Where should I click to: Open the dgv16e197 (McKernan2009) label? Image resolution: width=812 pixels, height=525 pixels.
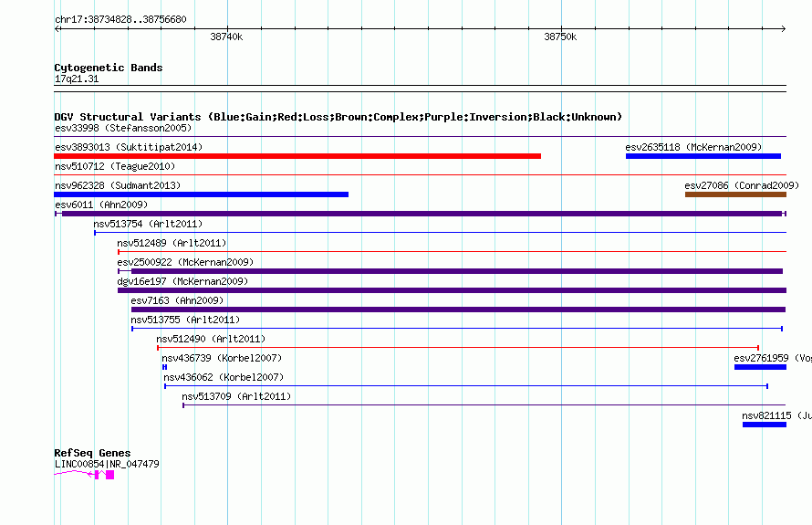coord(182,281)
